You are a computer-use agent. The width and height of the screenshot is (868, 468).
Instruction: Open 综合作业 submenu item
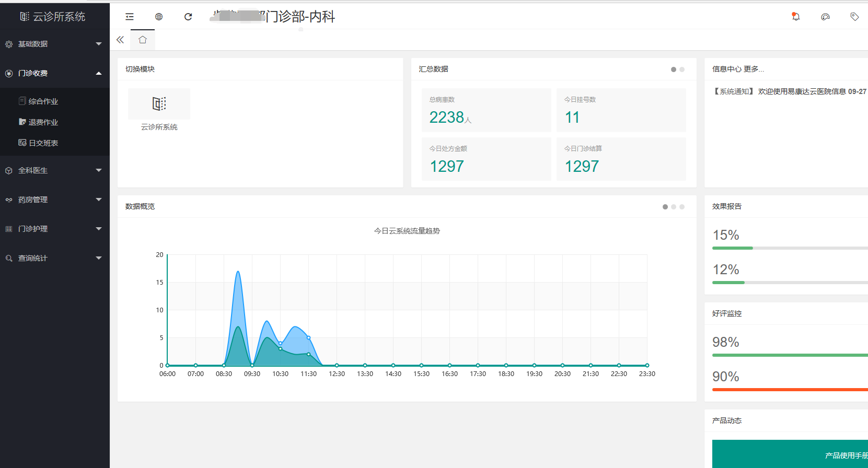tap(43, 101)
